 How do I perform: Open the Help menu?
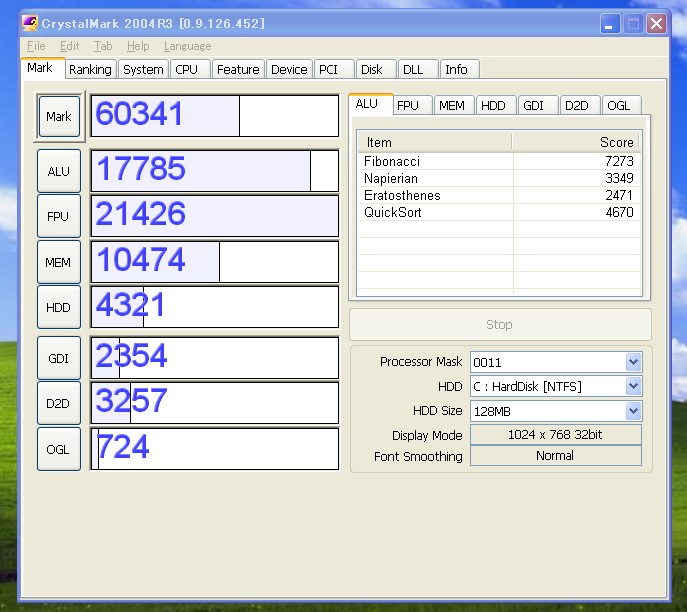click(x=138, y=46)
